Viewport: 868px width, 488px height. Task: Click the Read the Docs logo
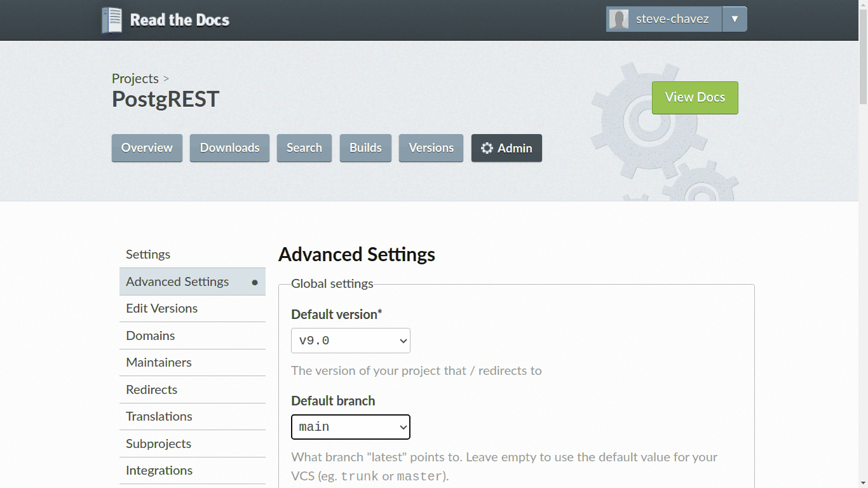point(165,19)
